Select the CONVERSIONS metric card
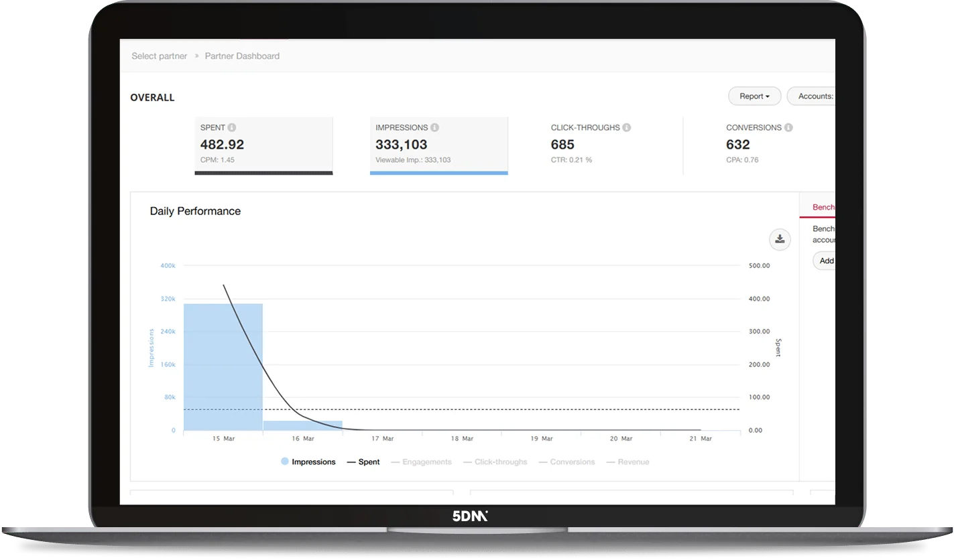 coord(778,146)
